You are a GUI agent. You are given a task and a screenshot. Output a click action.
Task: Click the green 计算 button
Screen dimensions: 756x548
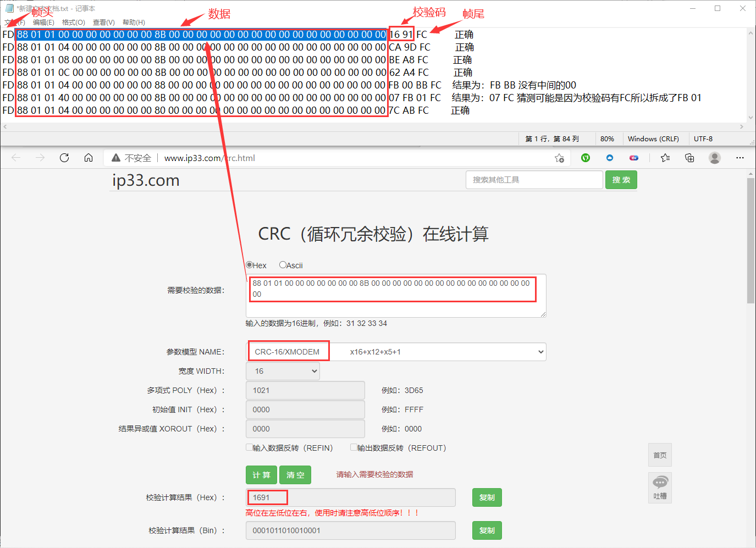(261, 475)
